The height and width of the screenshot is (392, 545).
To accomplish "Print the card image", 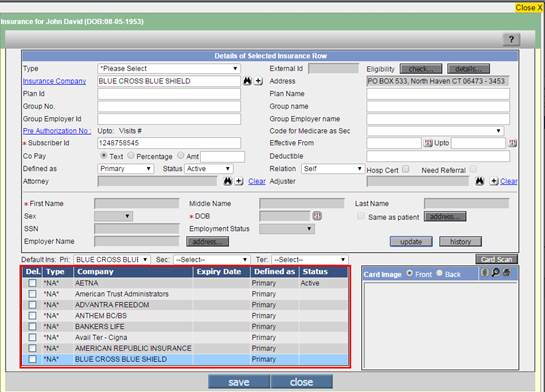I will click(507, 273).
